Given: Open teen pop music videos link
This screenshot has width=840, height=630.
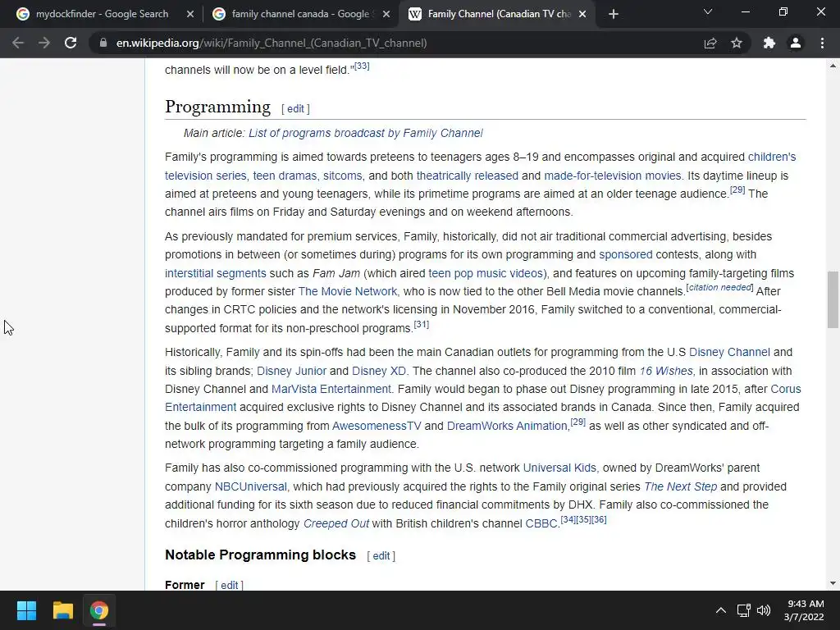Looking at the screenshot, I should tap(486, 273).
